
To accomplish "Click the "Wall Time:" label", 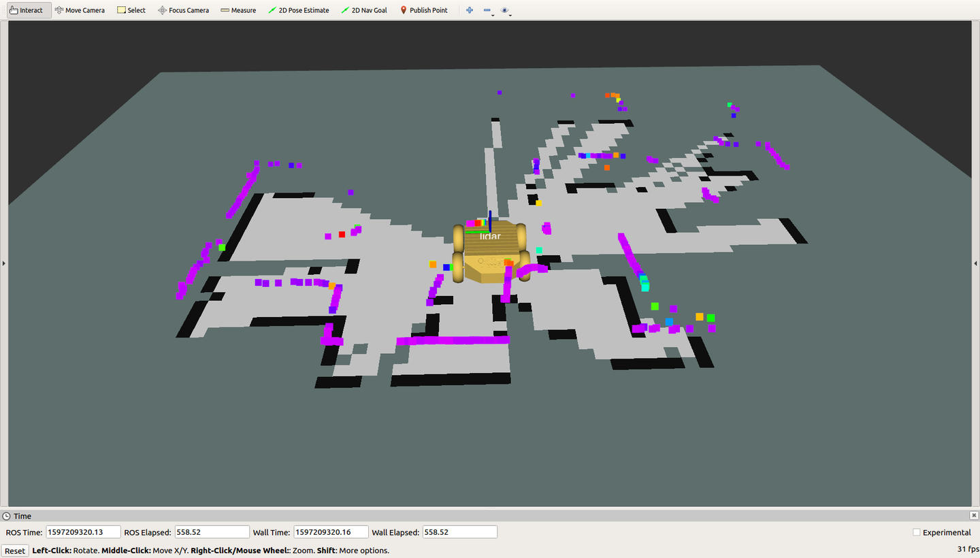I will tap(272, 532).
